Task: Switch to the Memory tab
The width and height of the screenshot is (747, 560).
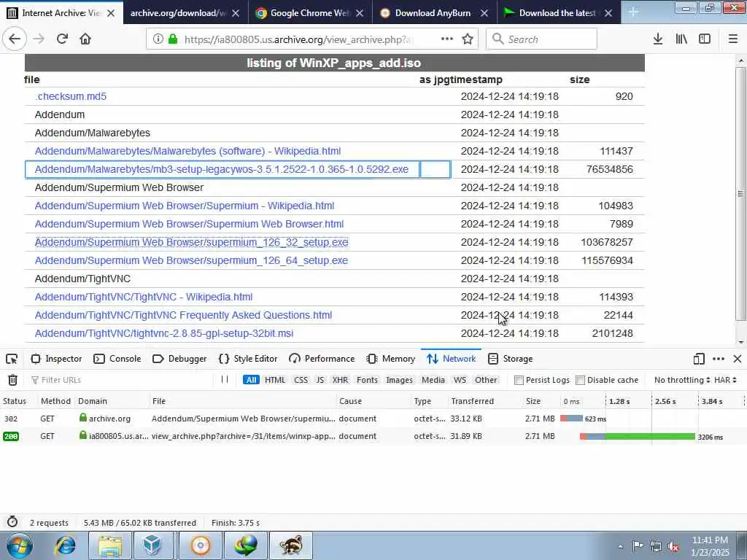Action: pyautogui.click(x=391, y=359)
